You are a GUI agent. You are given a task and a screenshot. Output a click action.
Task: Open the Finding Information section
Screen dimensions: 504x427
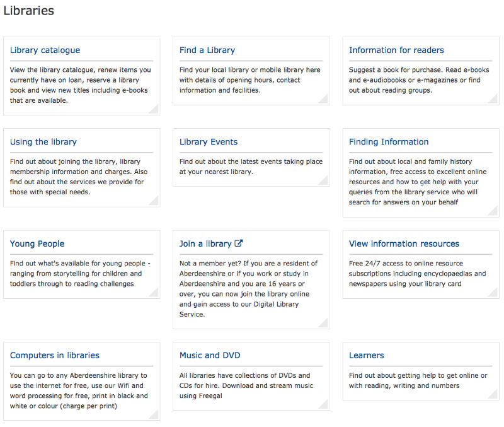[x=389, y=142]
